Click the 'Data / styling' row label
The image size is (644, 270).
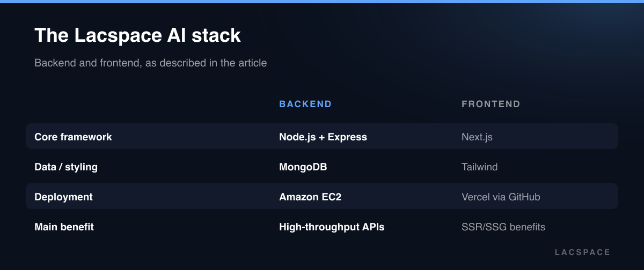pos(66,167)
